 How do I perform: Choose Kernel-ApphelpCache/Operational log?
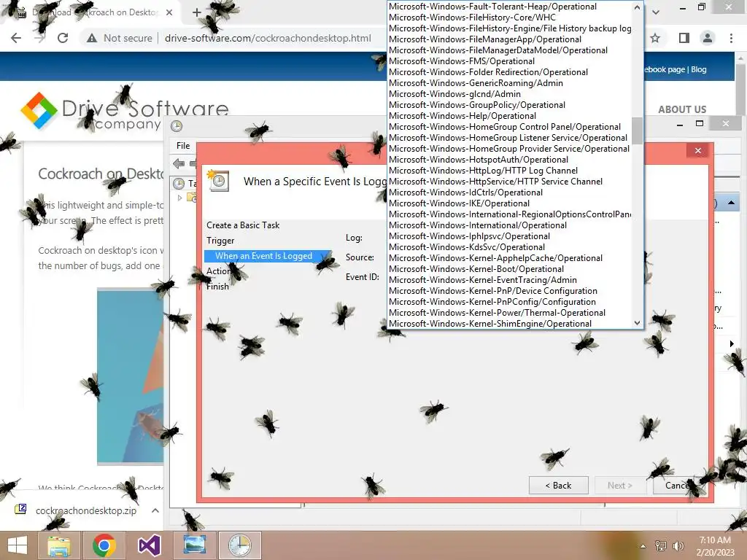pyautogui.click(x=510, y=259)
